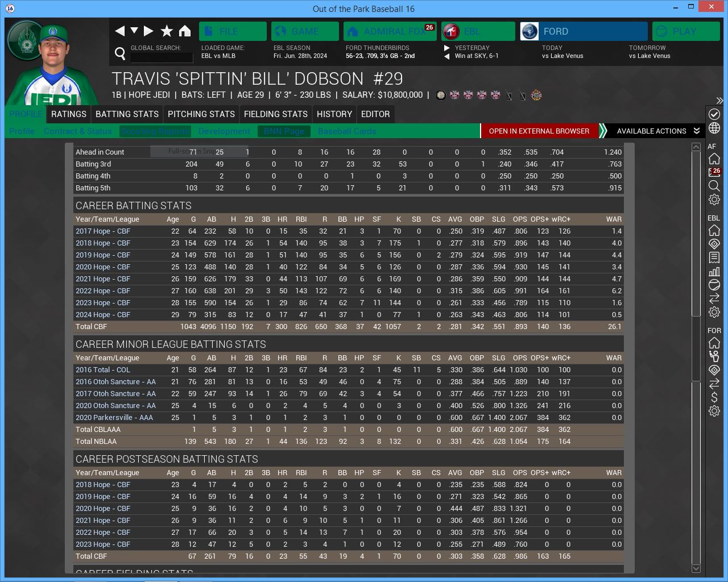Open the navigation history dropdown arrow
This screenshot has width=728, height=582.
tap(134, 31)
